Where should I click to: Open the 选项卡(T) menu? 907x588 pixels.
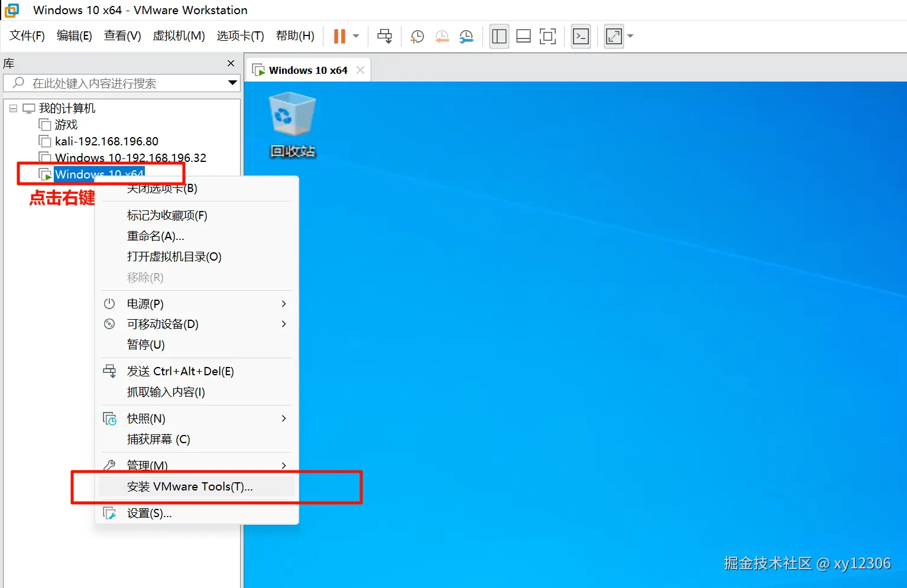241,36
